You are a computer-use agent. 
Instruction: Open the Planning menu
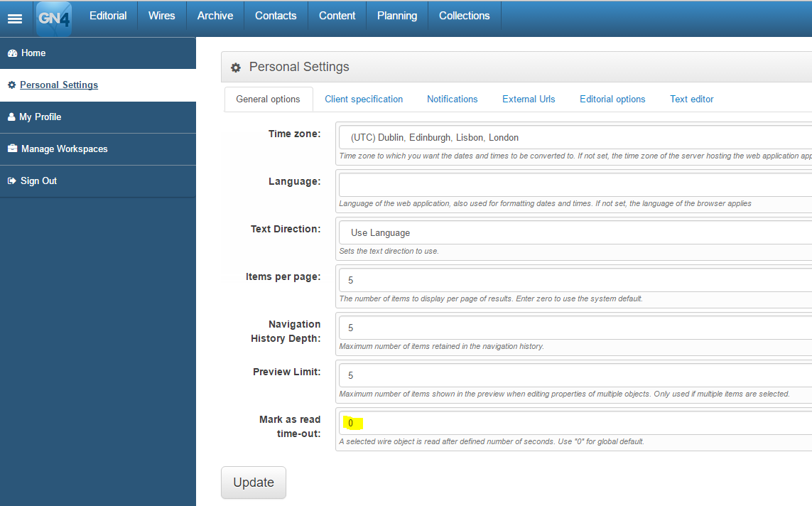(396, 16)
